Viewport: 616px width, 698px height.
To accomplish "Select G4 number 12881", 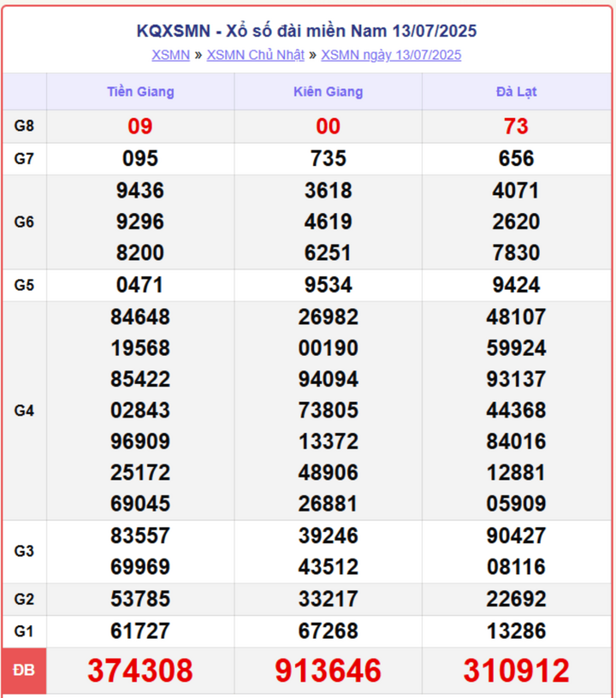I will pyautogui.click(x=516, y=473).
